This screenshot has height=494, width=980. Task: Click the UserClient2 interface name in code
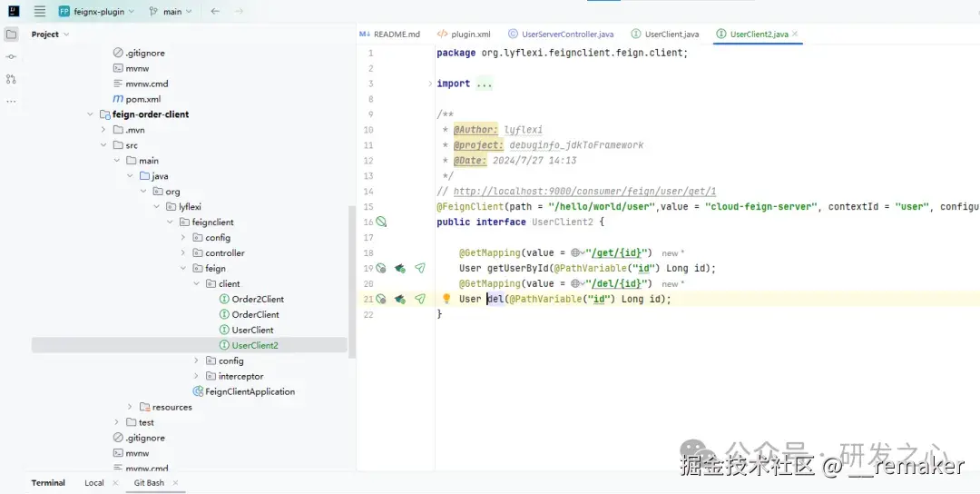[x=563, y=222]
